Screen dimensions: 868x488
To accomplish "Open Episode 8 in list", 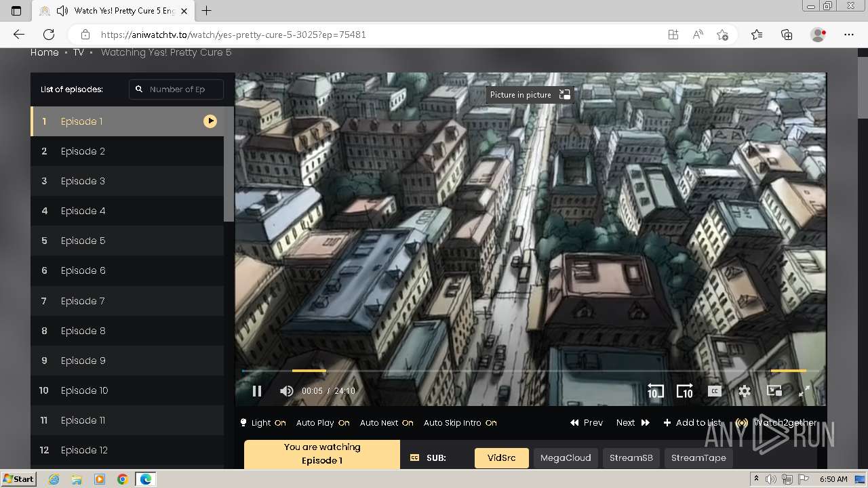I will pyautogui.click(x=127, y=331).
